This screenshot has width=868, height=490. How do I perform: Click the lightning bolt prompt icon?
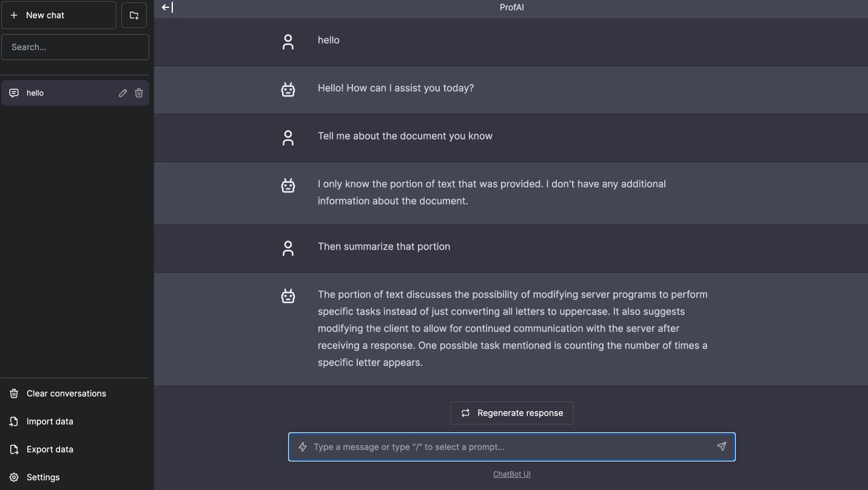[303, 447]
